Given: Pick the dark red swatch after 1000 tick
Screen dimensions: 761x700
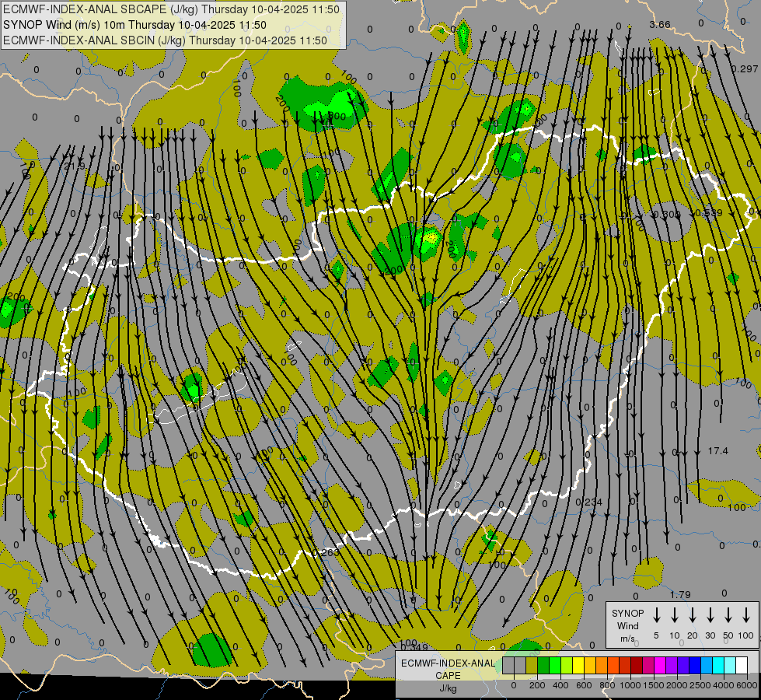Looking at the screenshot, I should (637, 665).
